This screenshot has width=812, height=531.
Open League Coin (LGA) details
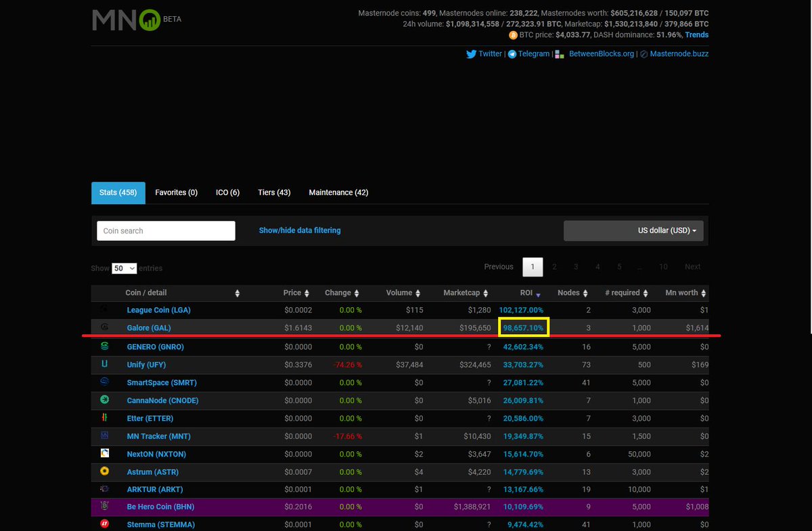point(158,310)
